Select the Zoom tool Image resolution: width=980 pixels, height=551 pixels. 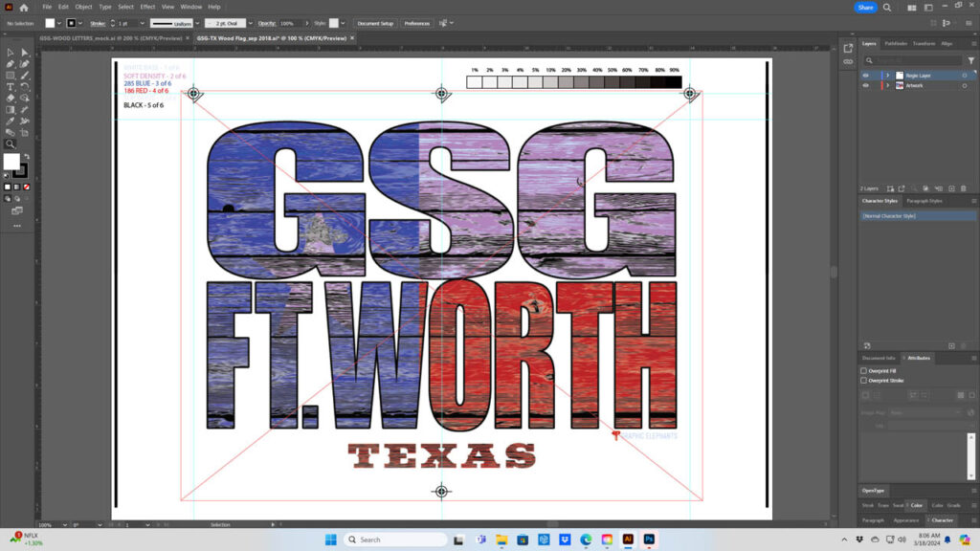[x=11, y=143]
